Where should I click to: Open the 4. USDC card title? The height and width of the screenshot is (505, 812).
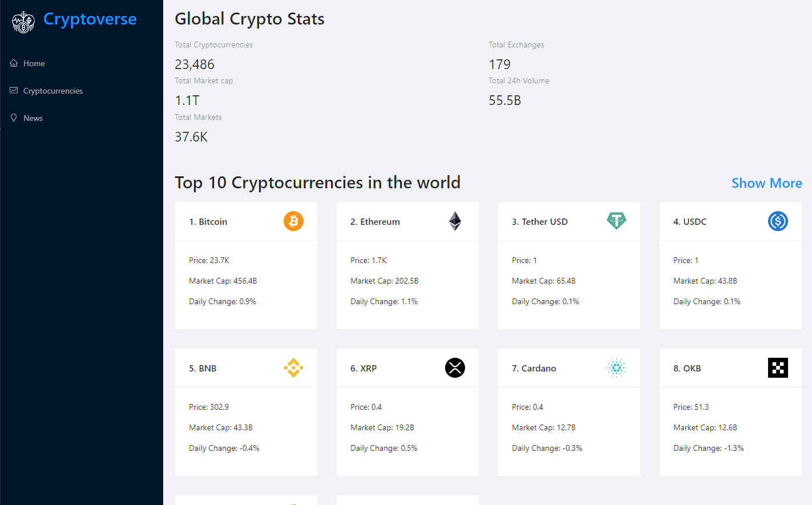tap(690, 221)
